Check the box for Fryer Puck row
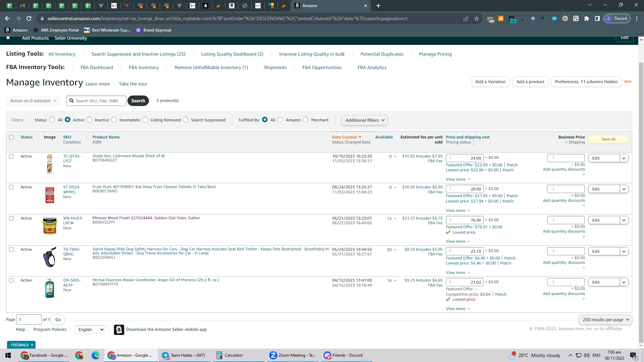The width and height of the screenshot is (644, 362). pyautogui.click(x=11, y=187)
